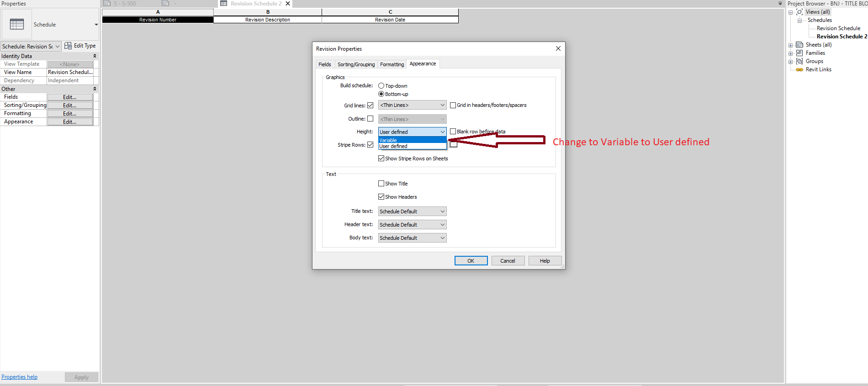Screen dimensions: 868x386
Task: Click the Groups icon in Project Browser
Action: pyautogui.click(x=799, y=61)
